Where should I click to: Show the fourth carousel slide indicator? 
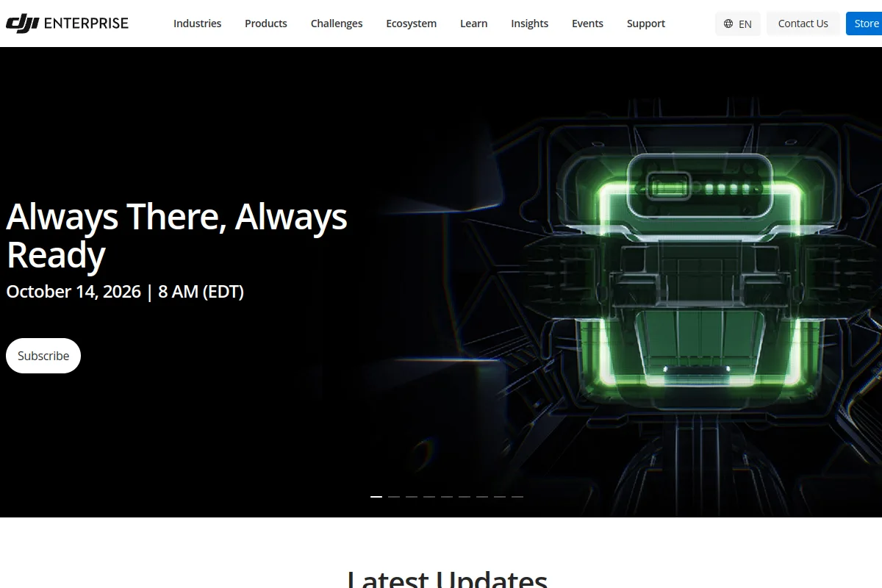429,497
